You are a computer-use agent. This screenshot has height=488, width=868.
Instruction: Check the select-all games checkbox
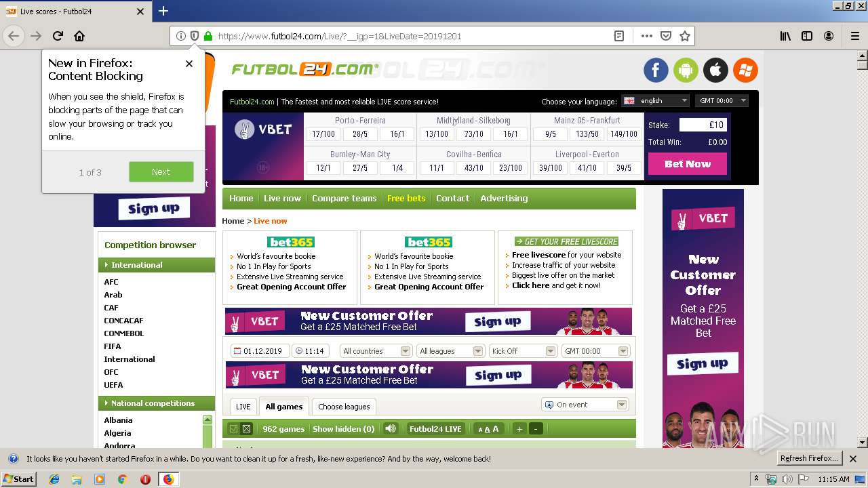234,428
